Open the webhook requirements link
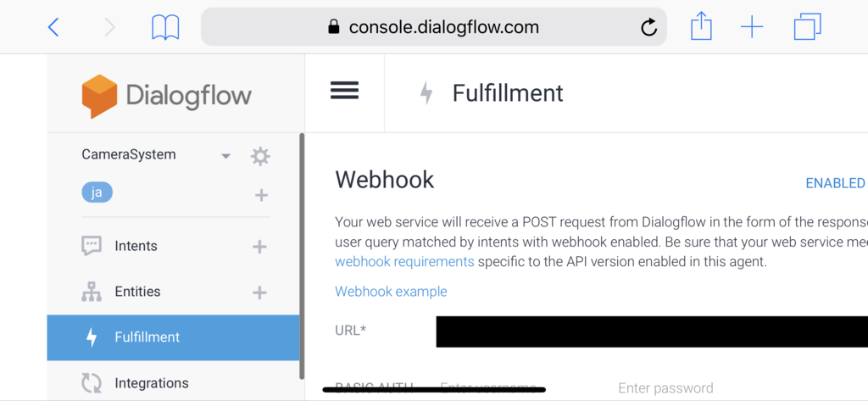Image resolution: width=868 pixels, height=401 pixels. [404, 261]
